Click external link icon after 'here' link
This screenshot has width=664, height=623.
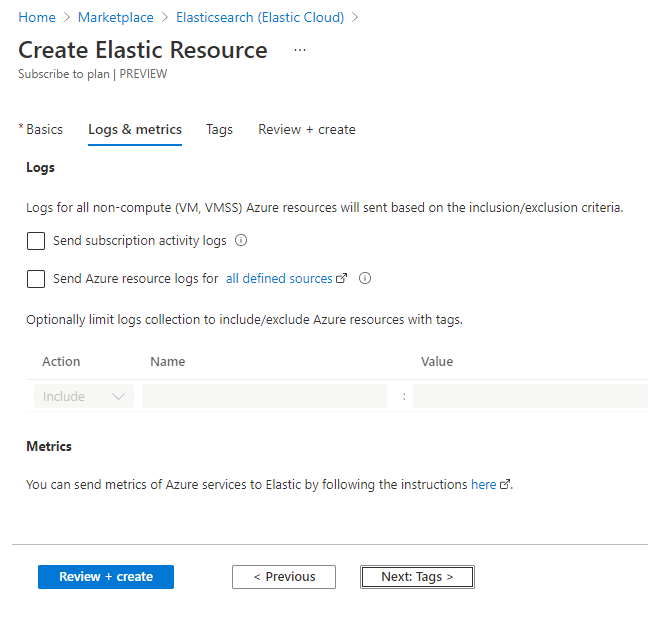coord(505,485)
